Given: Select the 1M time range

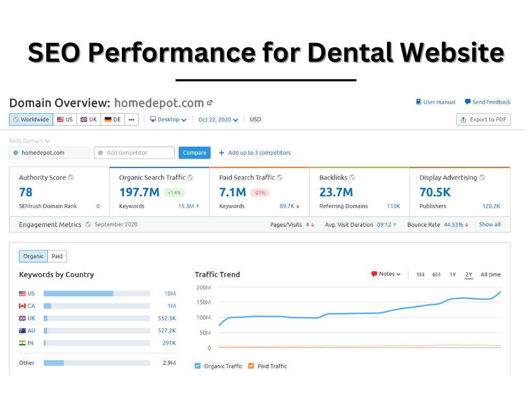Looking at the screenshot, I should (420, 275).
